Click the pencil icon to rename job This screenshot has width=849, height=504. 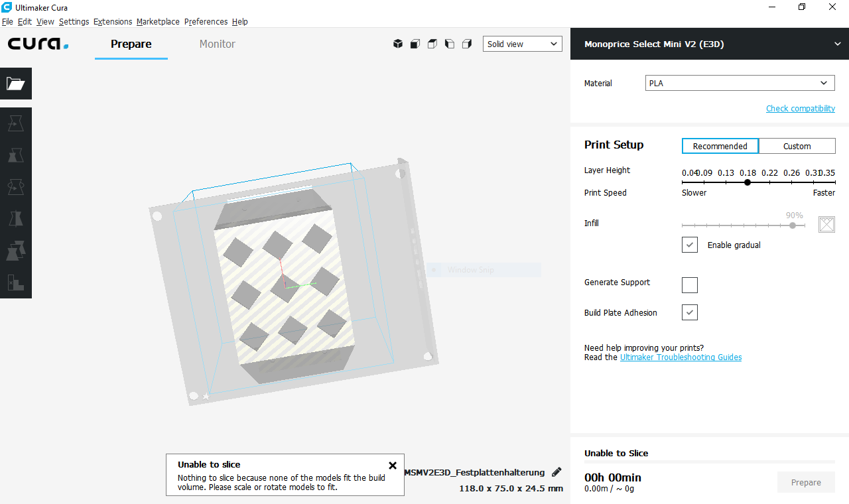point(556,472)
